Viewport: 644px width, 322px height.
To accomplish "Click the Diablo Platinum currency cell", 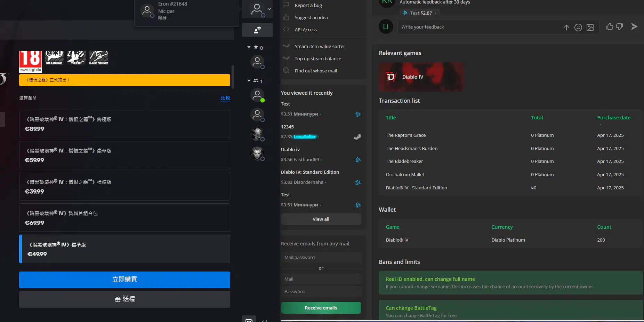I will tap(508, 240).
